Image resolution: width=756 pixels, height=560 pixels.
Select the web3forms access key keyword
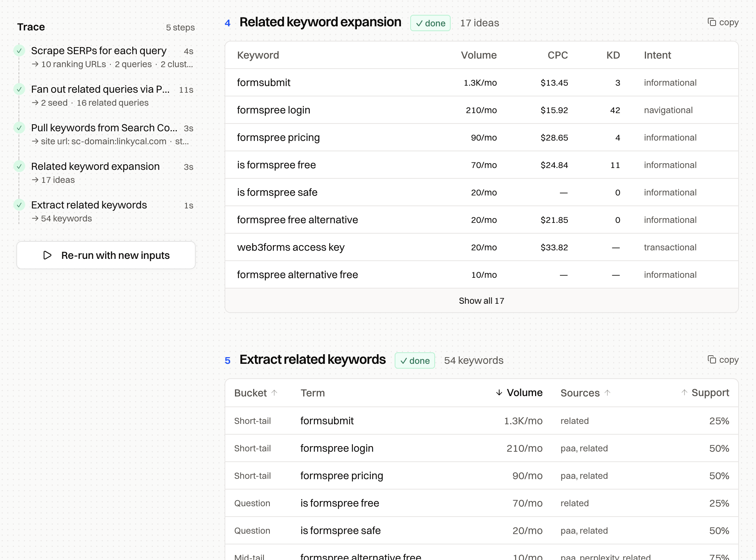(291, 247)
